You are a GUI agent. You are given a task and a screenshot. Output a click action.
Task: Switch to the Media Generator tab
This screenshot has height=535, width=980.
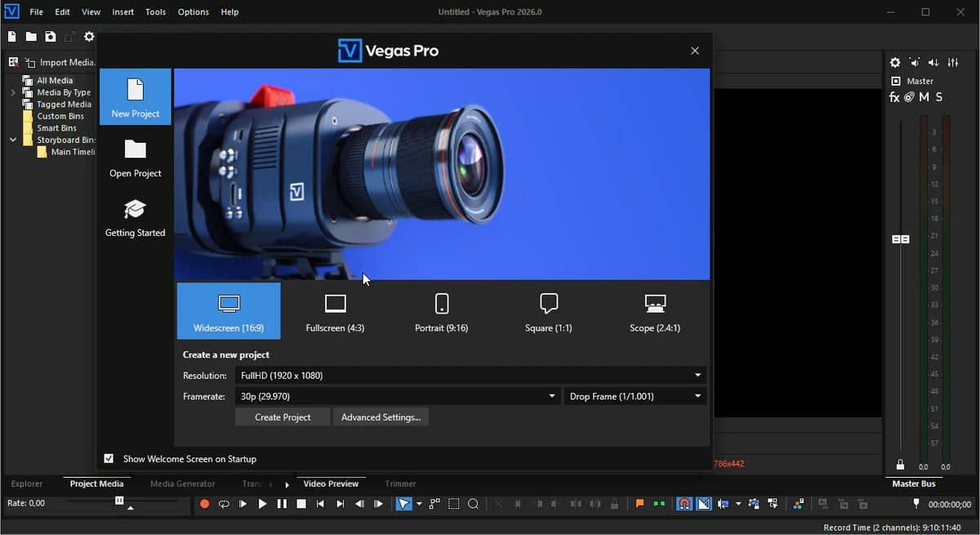point(183,484)
